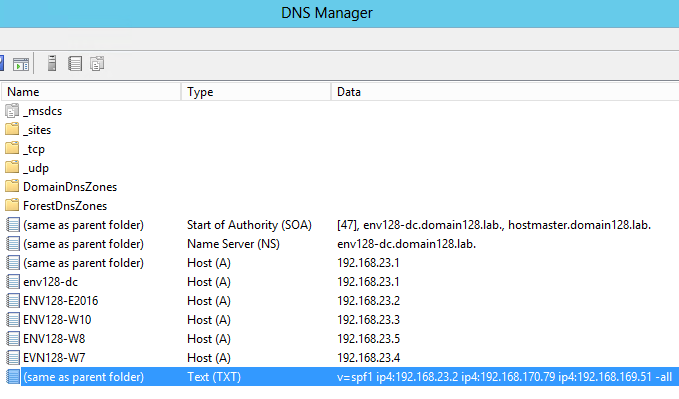Sort by the Name column header
679x399 pixels.
point(91,92)
